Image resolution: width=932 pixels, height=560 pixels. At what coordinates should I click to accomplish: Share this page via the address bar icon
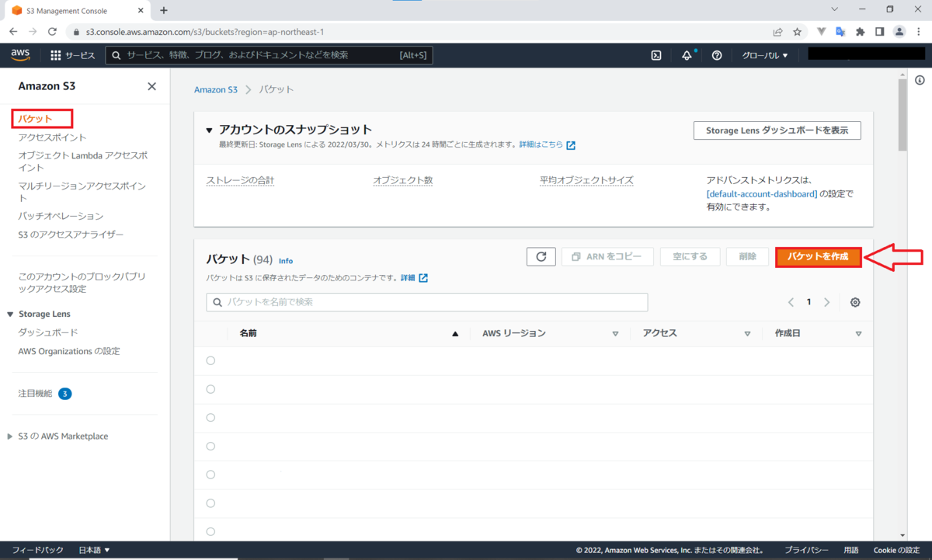tap(777, 32)
